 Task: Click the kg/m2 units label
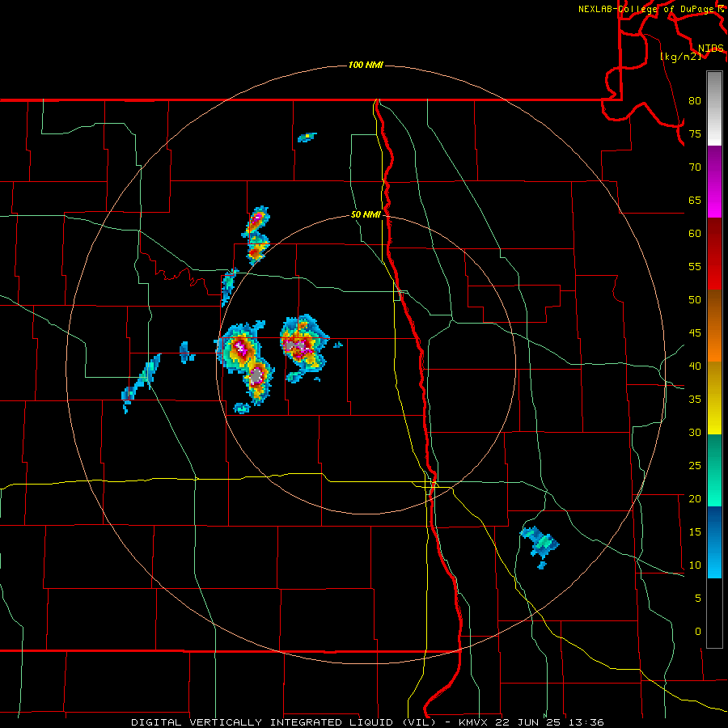(680, 57)
